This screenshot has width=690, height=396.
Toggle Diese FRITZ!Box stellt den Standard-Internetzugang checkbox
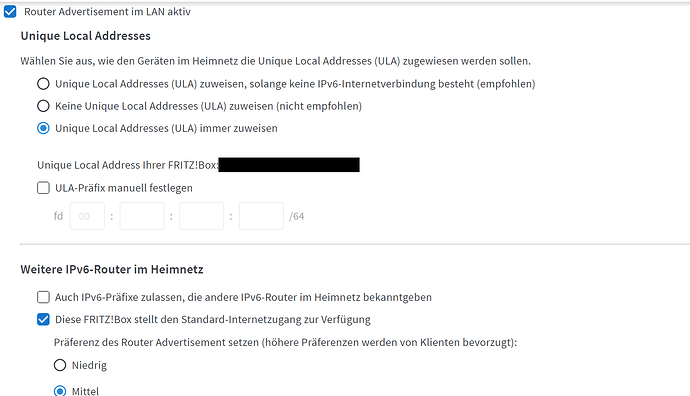pos(43,319)
